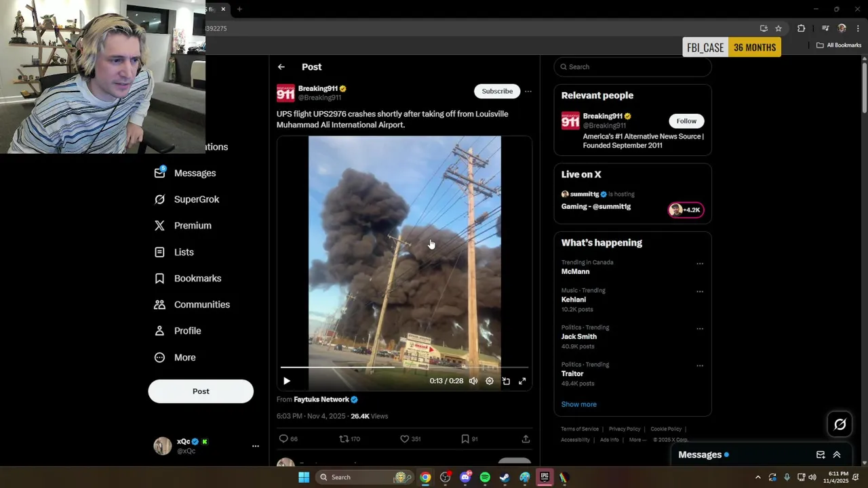The image size is (868, 488).
Task: Click Breaking911 avatar on the post
Action: point(285,93)
